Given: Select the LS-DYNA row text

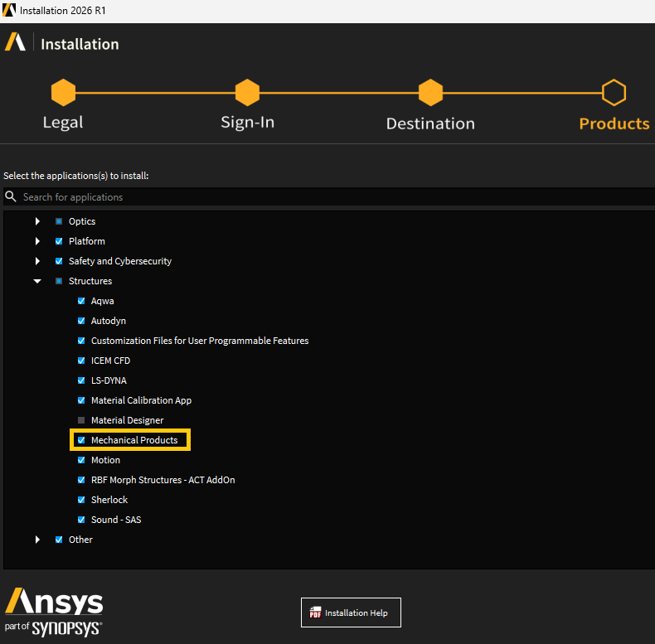Looking at the screenshot, I should coord(109,380).
